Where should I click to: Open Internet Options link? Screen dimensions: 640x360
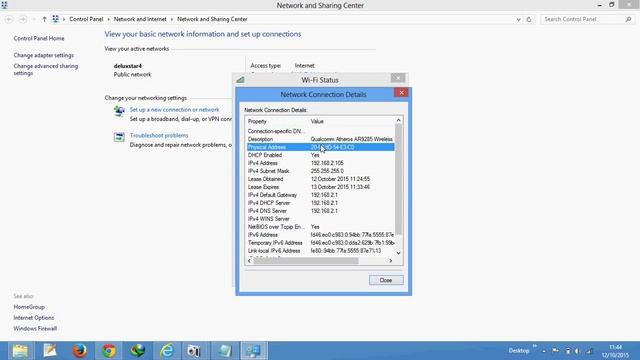pos(33,318)
